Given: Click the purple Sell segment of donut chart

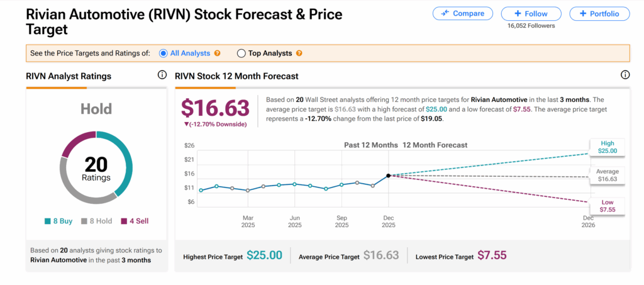Looking at the screenshot, I should [x=73, y=143].
